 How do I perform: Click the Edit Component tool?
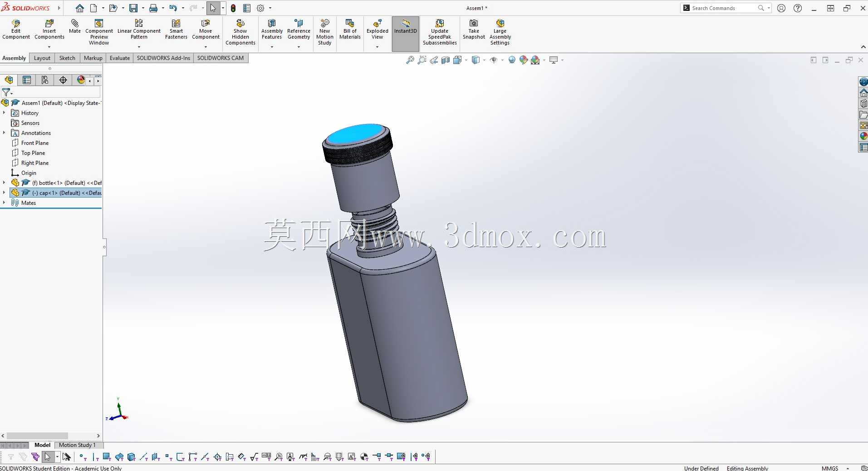click(16, 30)
